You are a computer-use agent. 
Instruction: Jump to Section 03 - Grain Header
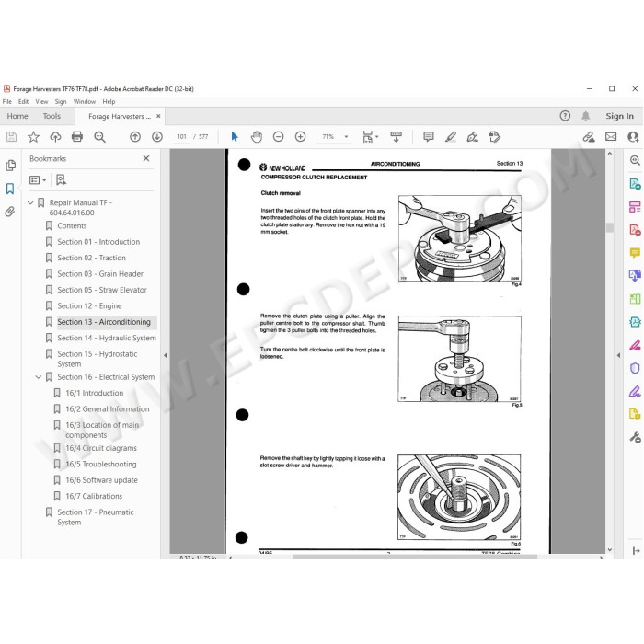100,274
